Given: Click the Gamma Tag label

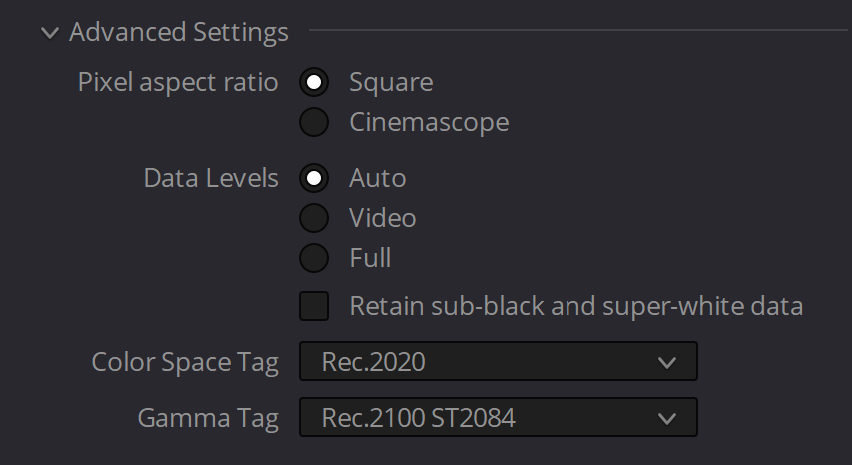Looking at the screenshot, I should (x=208, y=419).
